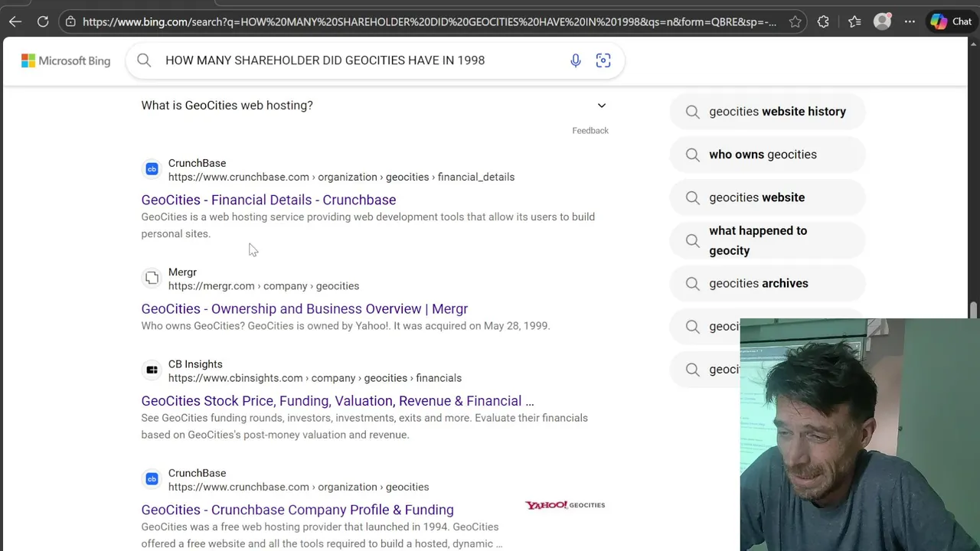Open visual search camera icon

(603, 60)
